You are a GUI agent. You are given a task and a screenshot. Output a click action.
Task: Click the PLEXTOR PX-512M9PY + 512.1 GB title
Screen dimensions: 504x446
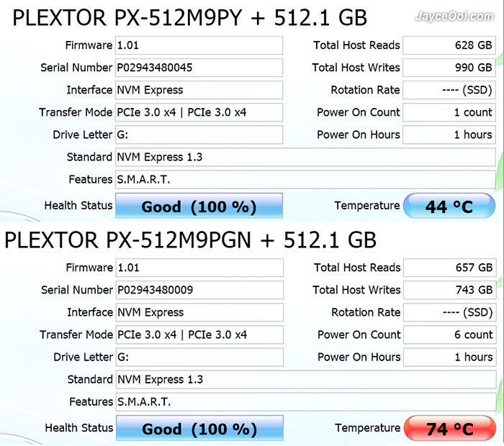point(189,17)
